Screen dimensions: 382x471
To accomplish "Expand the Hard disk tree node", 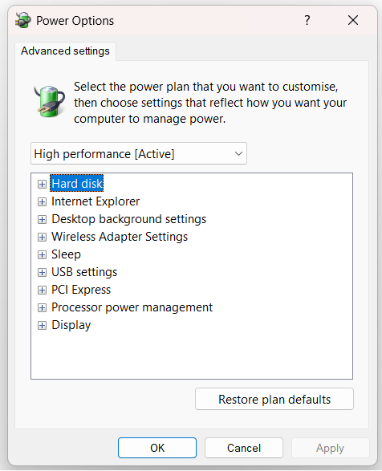I will point(42,184).
